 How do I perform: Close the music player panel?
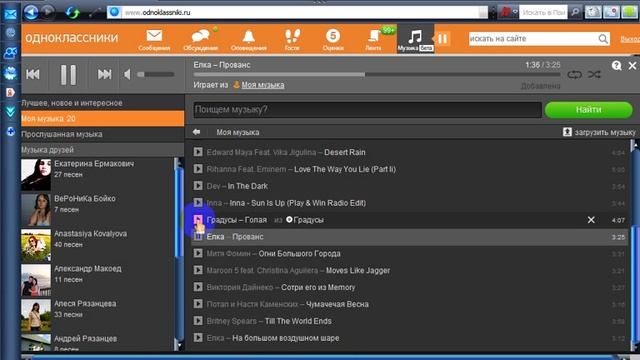[632, 65]
